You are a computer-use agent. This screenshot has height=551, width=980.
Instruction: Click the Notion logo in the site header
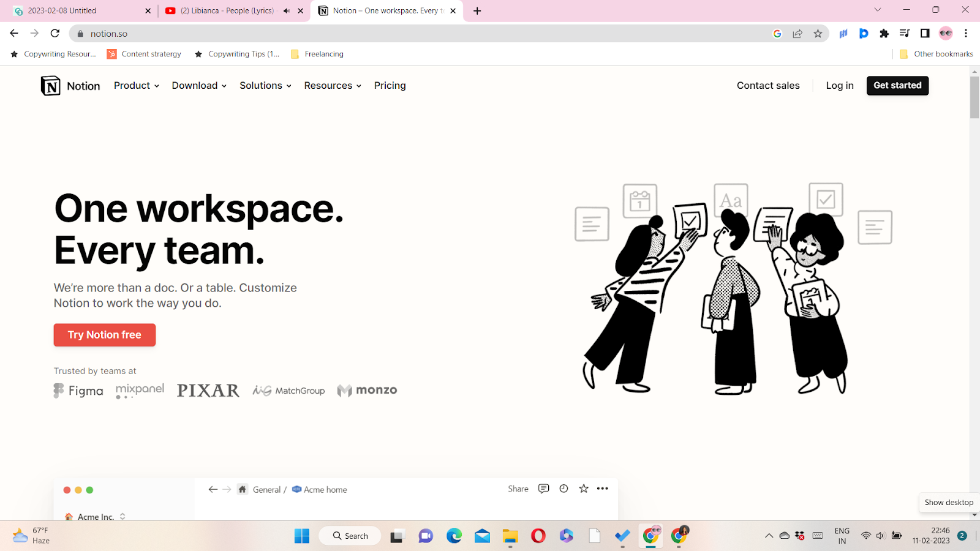click(70, 85)
